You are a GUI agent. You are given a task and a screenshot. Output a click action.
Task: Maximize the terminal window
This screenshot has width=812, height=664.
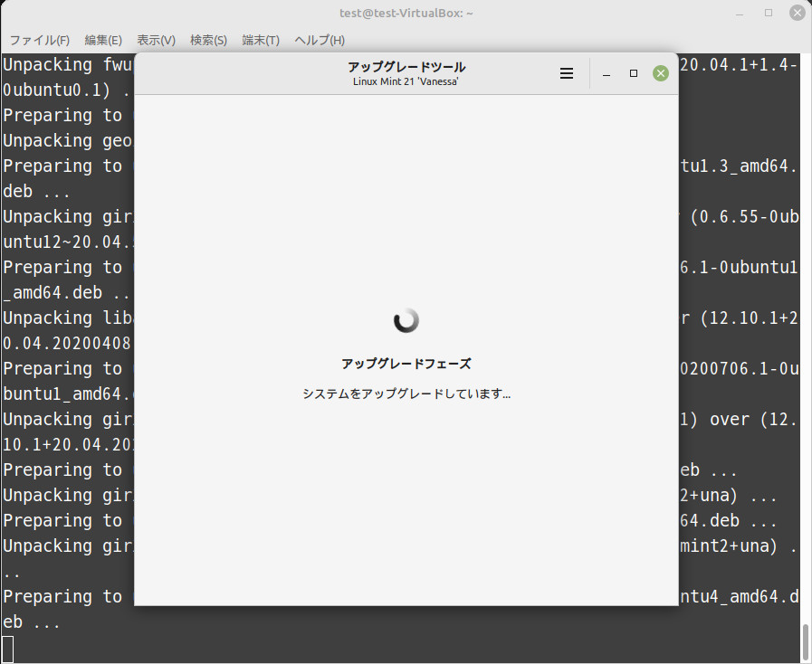pyautogui.click(x=769, y=13)
